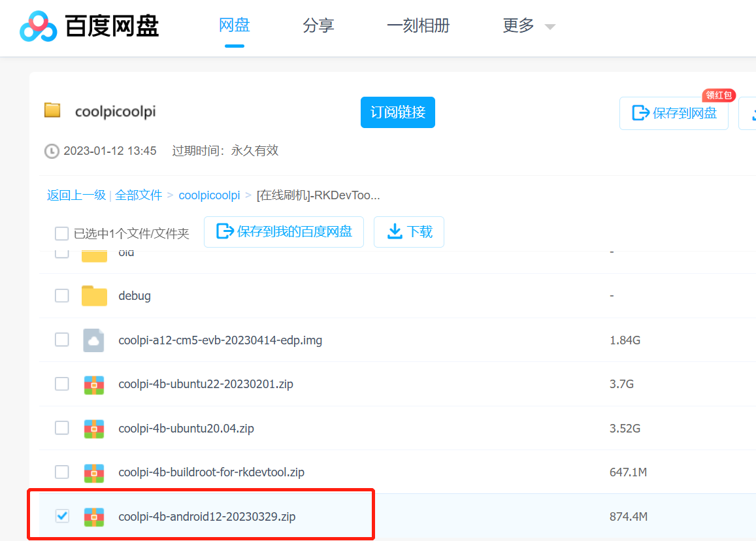The height and width of the screenshot is (541, 756).
Task: Click the [在线刷机]-RKDevToo... breadcrumb
Action: coord(318,195)
